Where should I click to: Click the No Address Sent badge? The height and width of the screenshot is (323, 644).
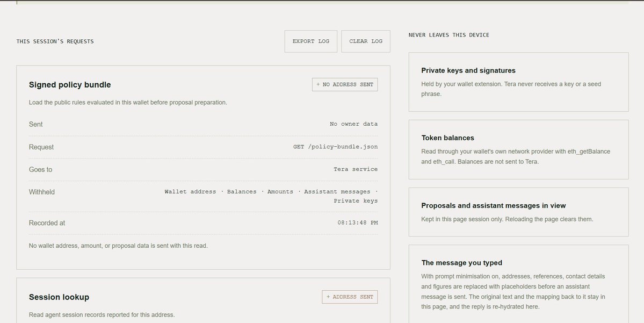pos(345,85)
